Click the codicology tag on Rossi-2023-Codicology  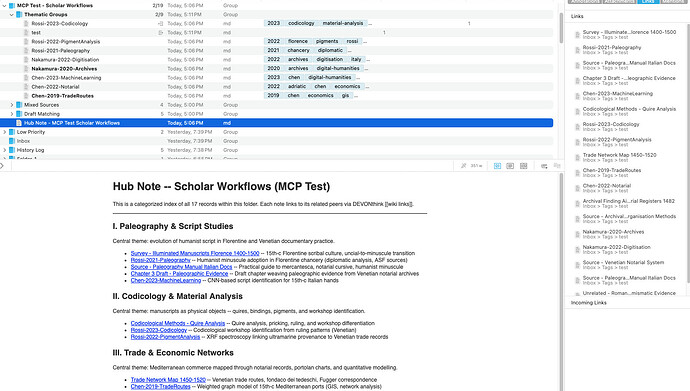pyautogui.click(x=301, y=23)
